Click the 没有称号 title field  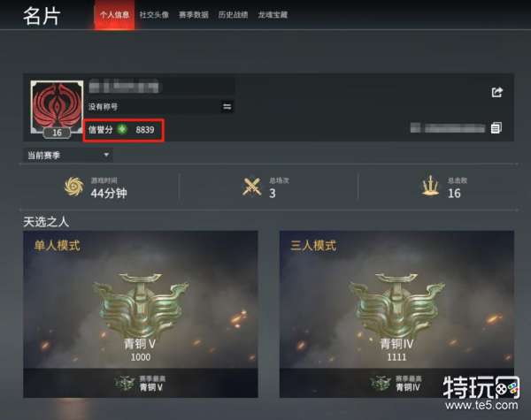click(161, 107)
